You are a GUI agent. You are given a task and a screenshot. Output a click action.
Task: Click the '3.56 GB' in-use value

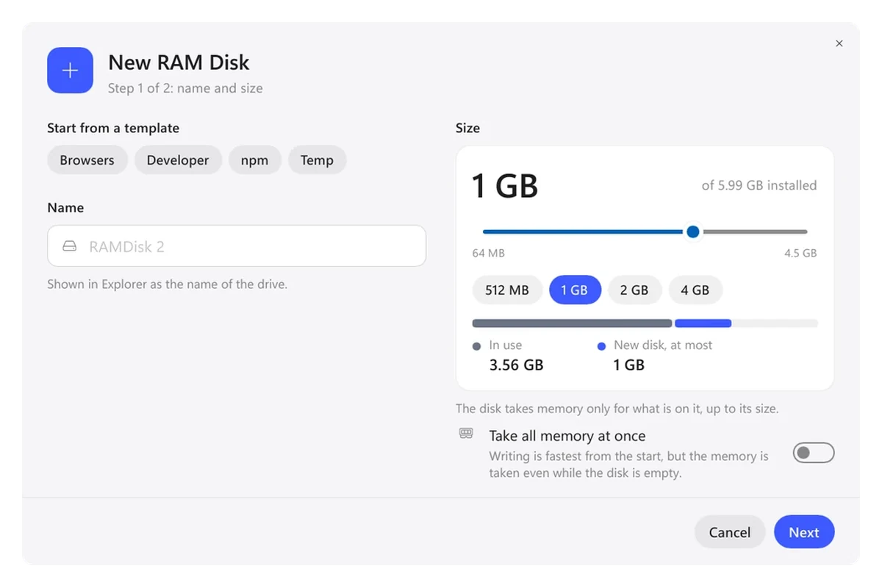(x=517, y=365)
